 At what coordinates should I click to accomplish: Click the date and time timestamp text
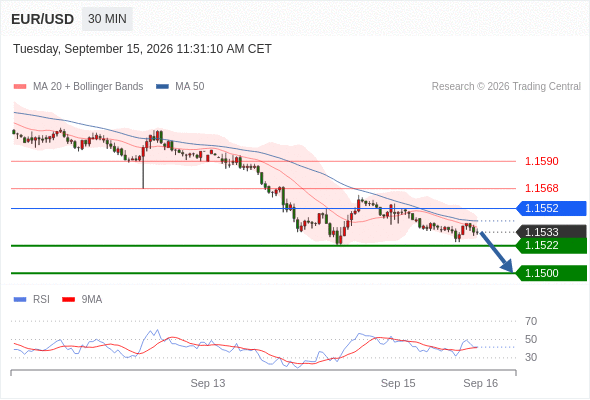(x=142, y=49)
